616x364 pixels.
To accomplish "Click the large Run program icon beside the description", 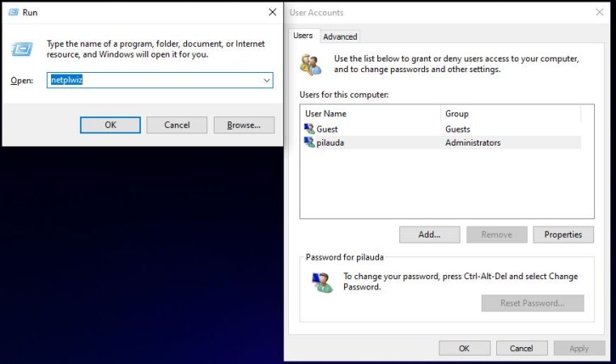I will click(22, 49).
